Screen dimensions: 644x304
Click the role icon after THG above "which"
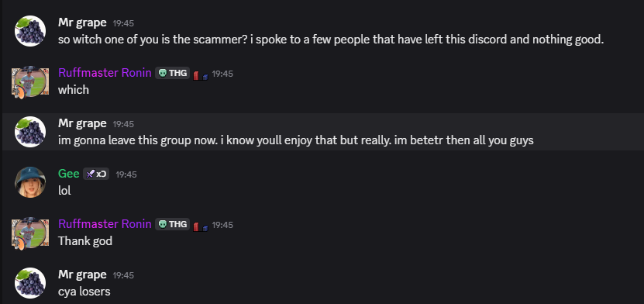click(201, 75)
